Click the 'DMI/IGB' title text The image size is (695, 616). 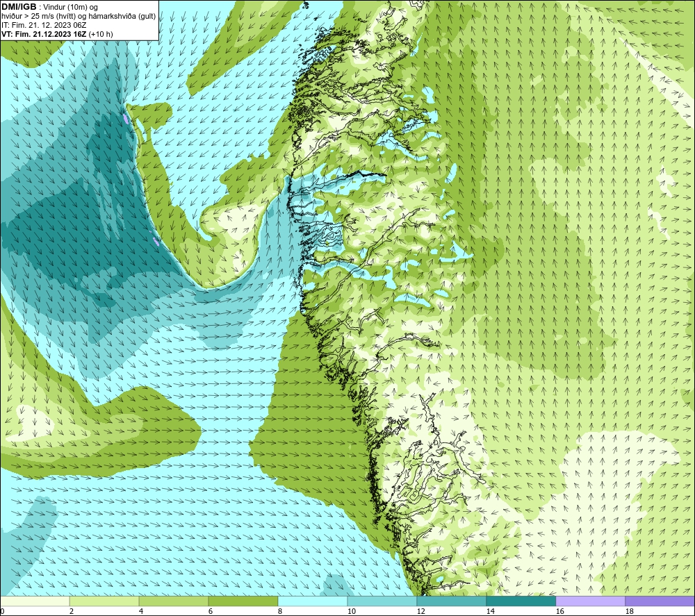pyautogui.click(x=19, y=7)
